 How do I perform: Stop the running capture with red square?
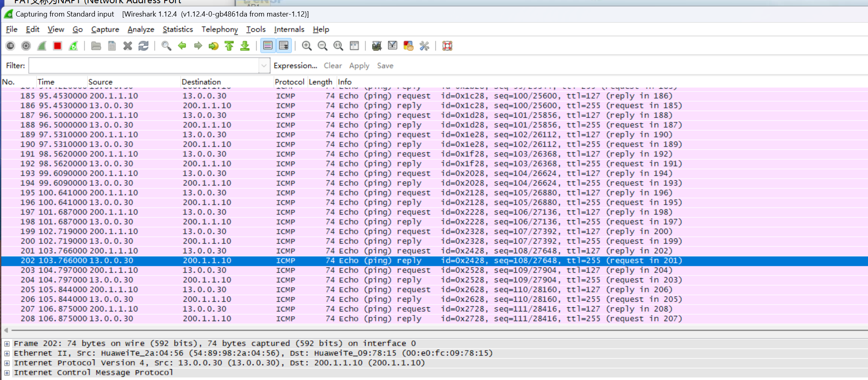tap(58, 46)
